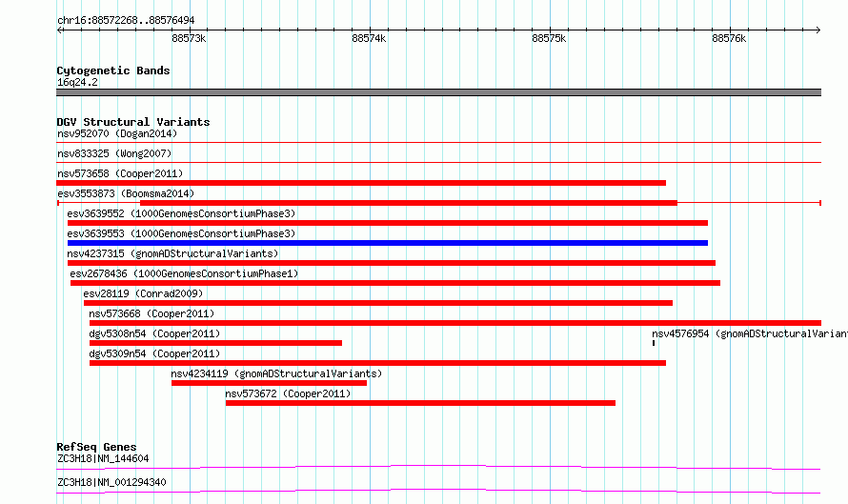This screenshot has height=504, width=848.
Task: Click the thin nsv952070 variant line
Action: 438,143
